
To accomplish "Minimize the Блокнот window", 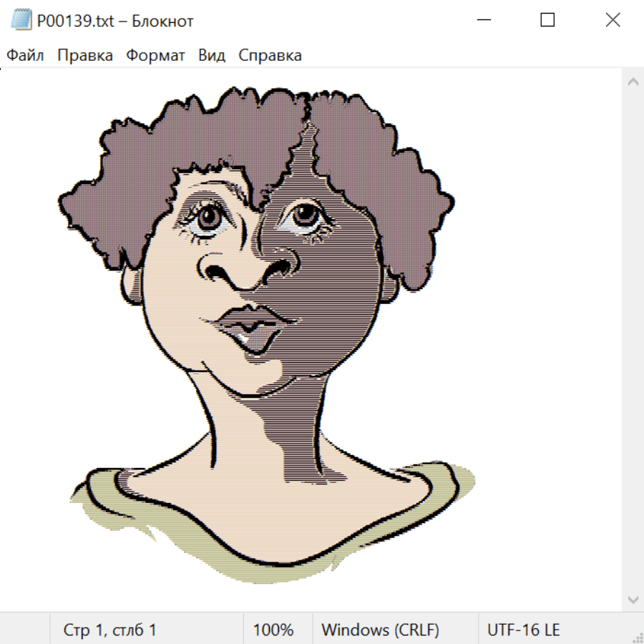I will click(x=483, y=21).
